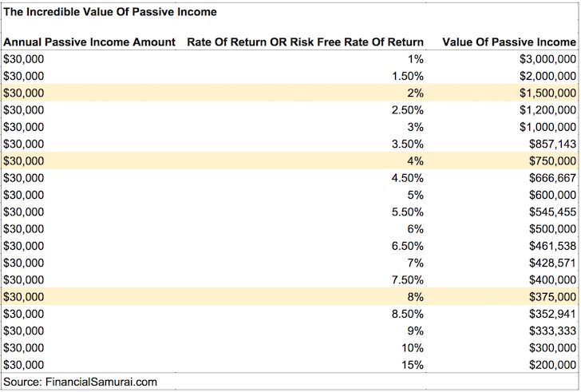The height and width of the screenshot is (392, 581).
Task: Select the highlighted $375,000 value cell
Action: coord(552,296)
